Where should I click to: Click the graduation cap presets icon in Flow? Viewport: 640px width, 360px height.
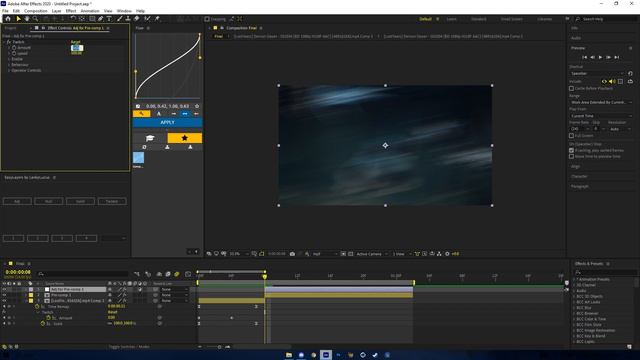(x=150, y=138)
